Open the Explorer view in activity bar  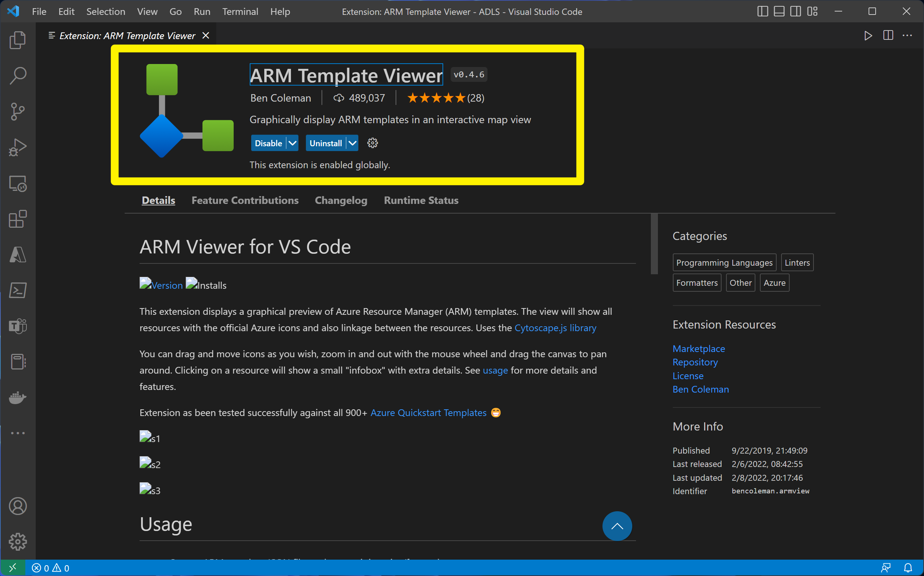[17, 40]
